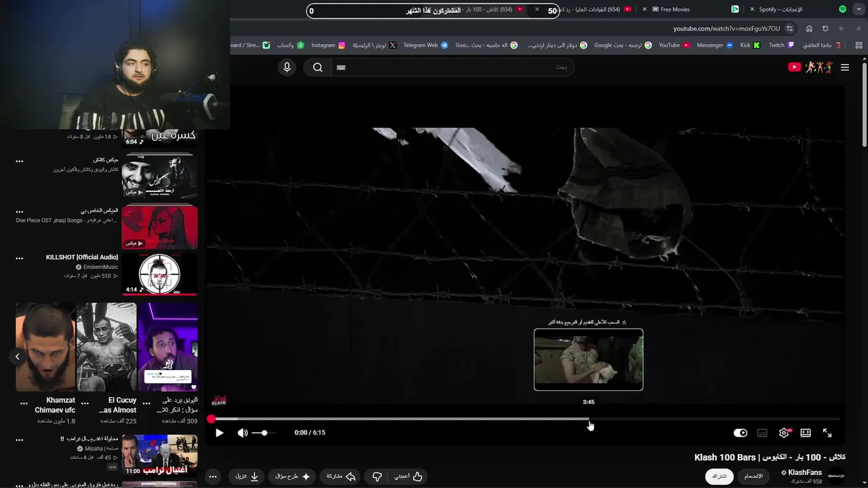
Task: Open the Kick bookmark
Action: [750, 45]
